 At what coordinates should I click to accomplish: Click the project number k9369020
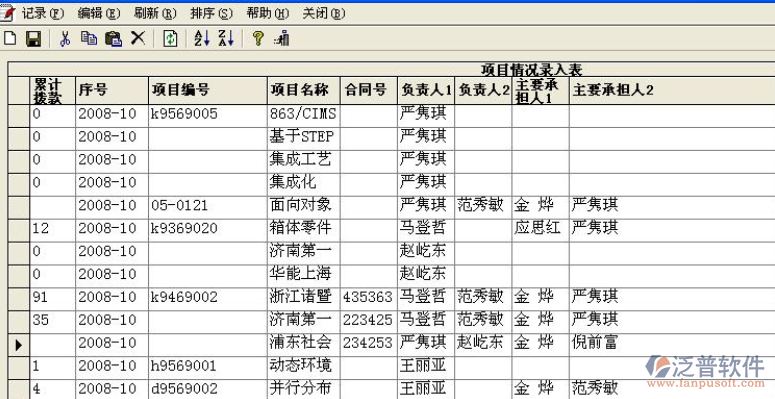click(x=208, y=229)
